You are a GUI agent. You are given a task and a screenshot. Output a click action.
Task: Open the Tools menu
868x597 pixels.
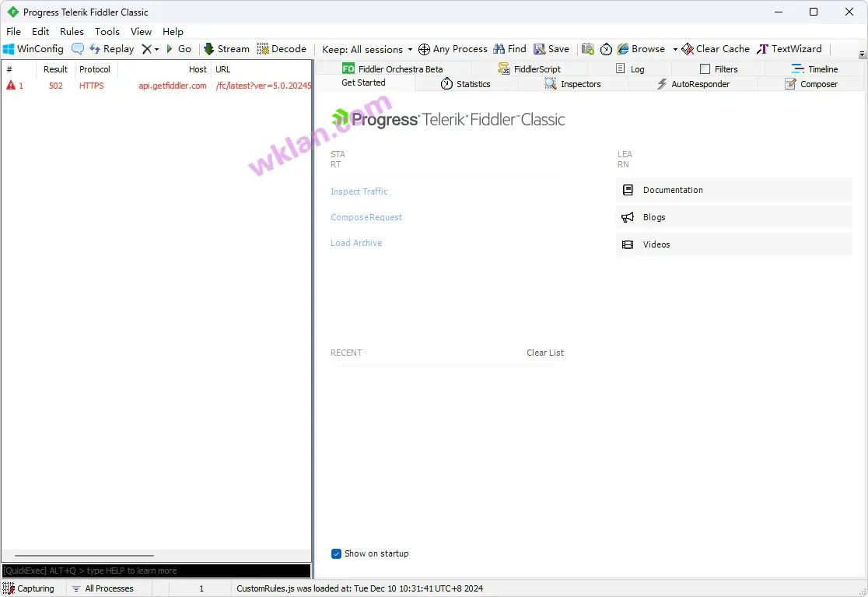(x=107, y=32)
